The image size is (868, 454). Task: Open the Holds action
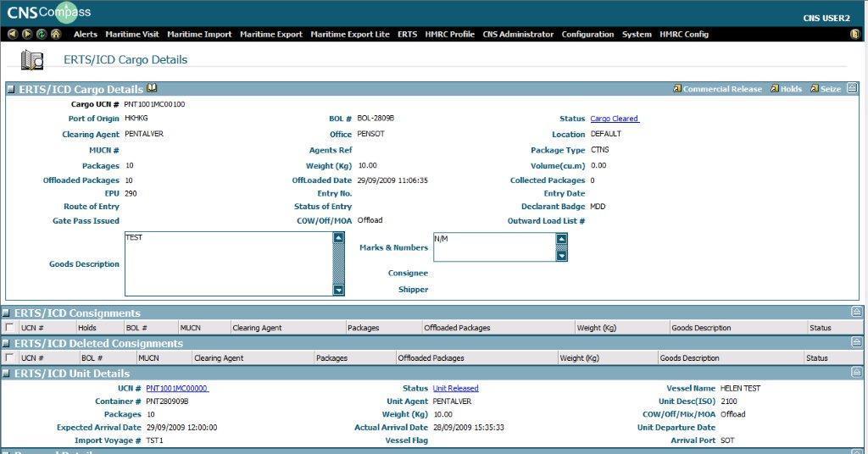(x=790, y=89)
